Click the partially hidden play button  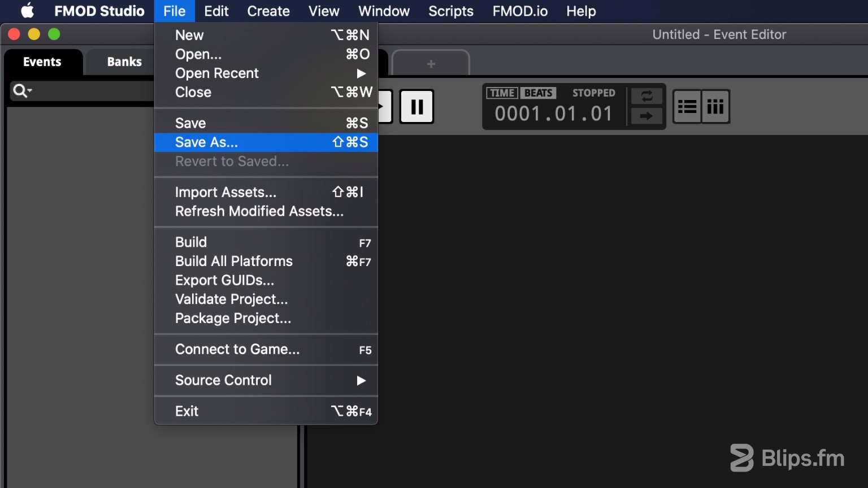tap(384, 106)
